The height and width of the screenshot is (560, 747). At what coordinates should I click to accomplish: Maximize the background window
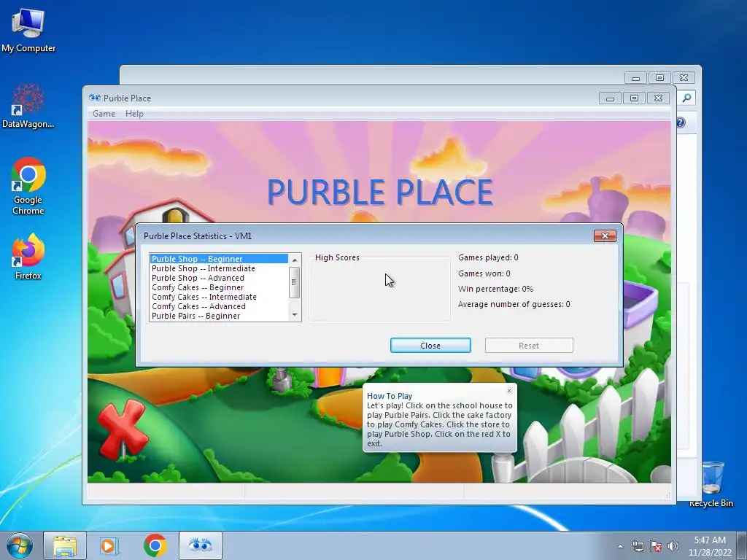coord(659,77)
